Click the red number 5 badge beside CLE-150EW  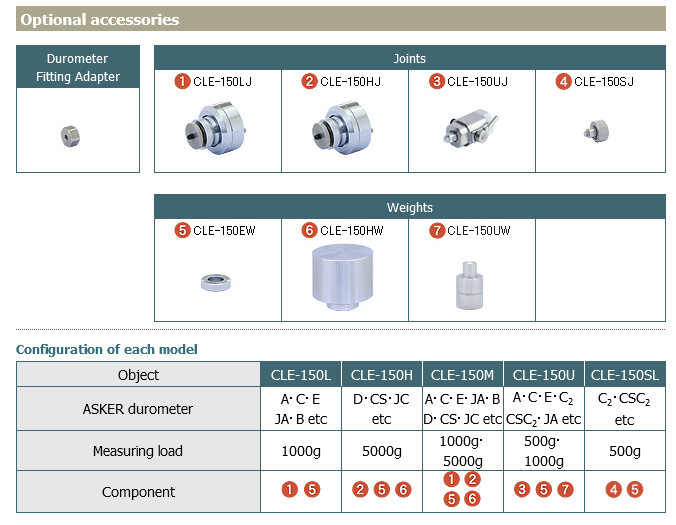pos(183,231)
